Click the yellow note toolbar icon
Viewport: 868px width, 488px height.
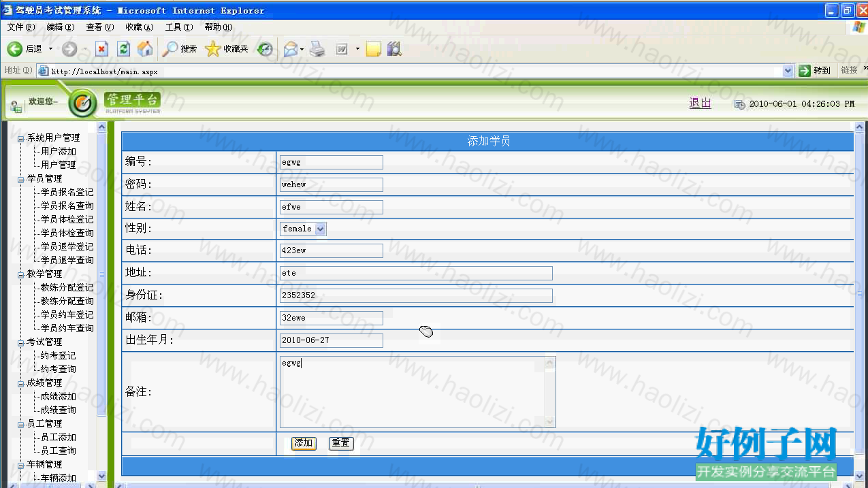pos(373,49)
